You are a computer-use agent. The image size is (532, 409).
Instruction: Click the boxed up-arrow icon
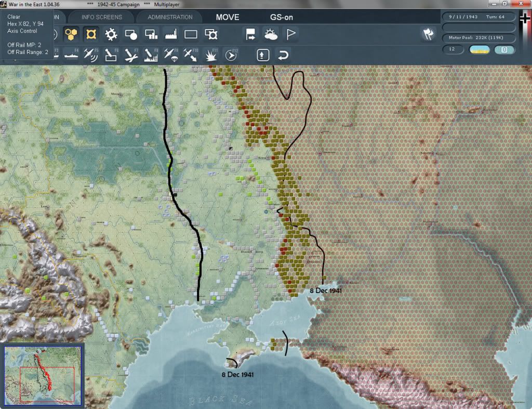pos(263,55)
